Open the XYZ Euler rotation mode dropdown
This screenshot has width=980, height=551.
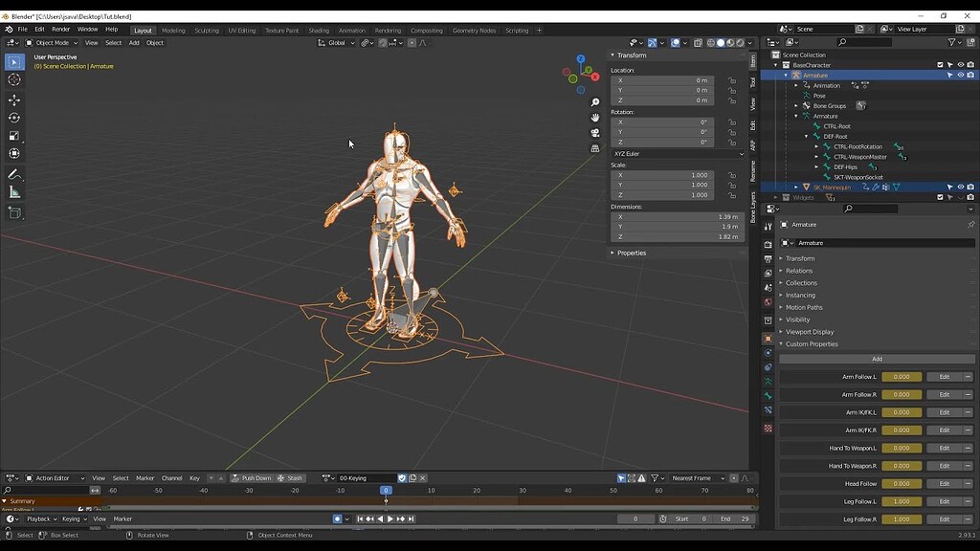pos(678,154)
